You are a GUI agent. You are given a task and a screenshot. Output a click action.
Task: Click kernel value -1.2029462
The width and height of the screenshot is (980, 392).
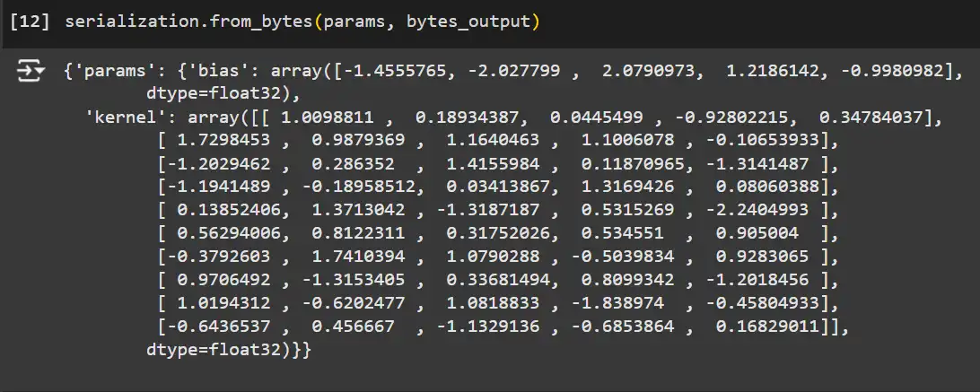219,164
